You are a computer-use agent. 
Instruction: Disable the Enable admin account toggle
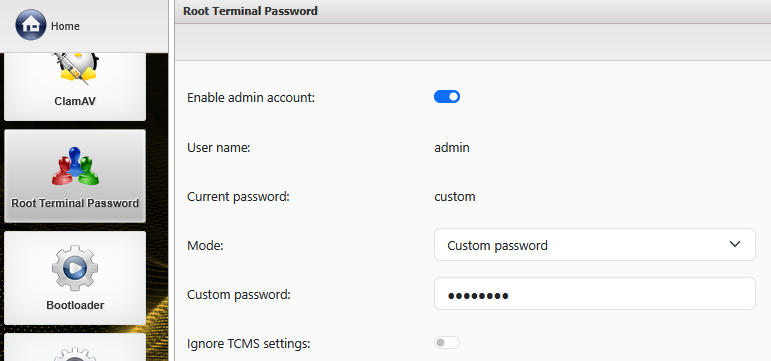click(447, 97)
